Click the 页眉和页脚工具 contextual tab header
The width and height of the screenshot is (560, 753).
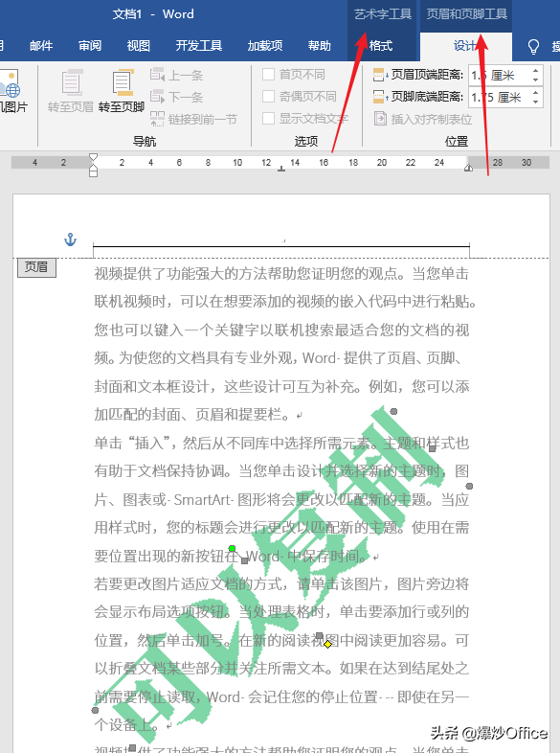tap(467, 14)
